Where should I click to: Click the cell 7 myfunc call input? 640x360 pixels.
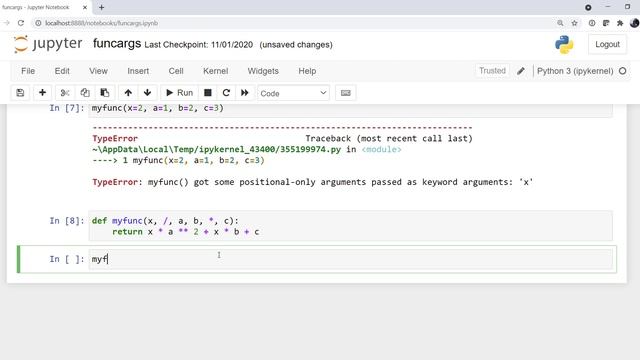coord(351,109)
